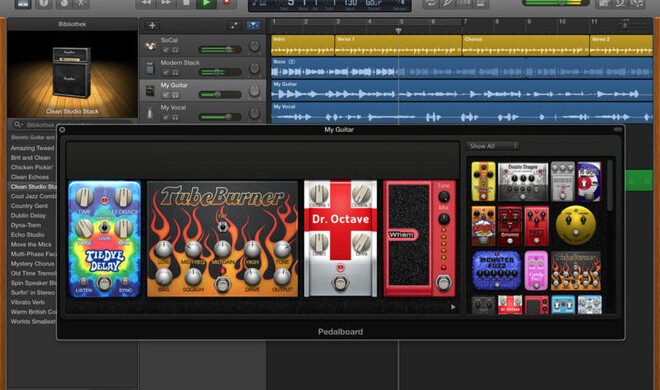This screenshot has height=390, width=660.
Task: Open the Tuner button in toolbar
Action: click(448, 4)
